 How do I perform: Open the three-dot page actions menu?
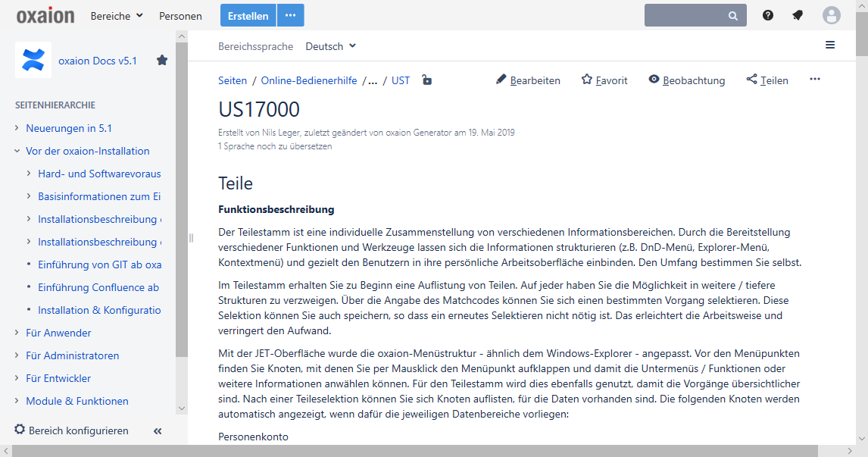[x=815, y=80]
